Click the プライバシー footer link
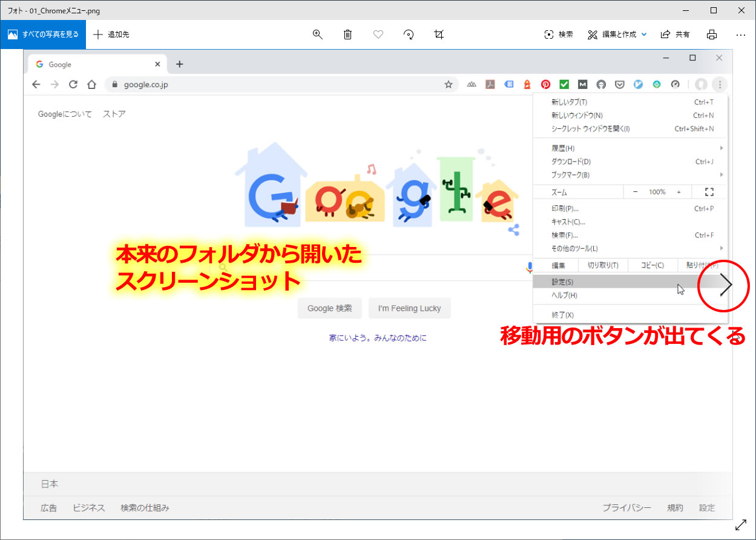This screenshot has height=540, width=756. point(626,508)
